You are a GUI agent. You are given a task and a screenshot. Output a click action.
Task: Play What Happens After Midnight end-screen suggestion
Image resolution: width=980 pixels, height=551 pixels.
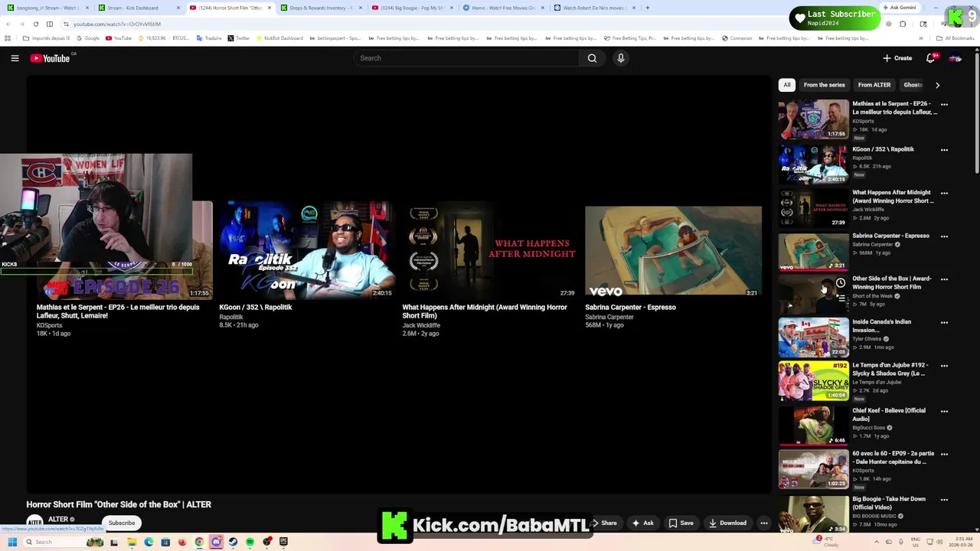pyautogui.click(x=490, y=250)
